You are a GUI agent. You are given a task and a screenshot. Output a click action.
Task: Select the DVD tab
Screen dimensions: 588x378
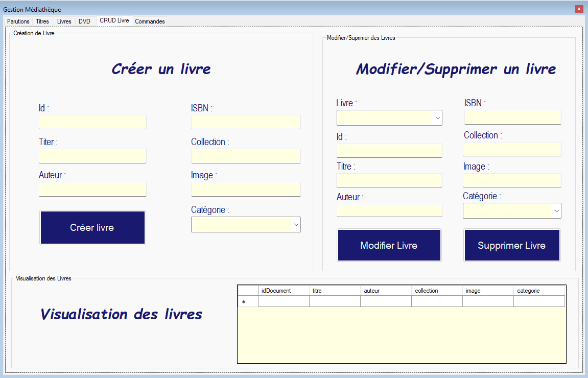pos(84,21)
